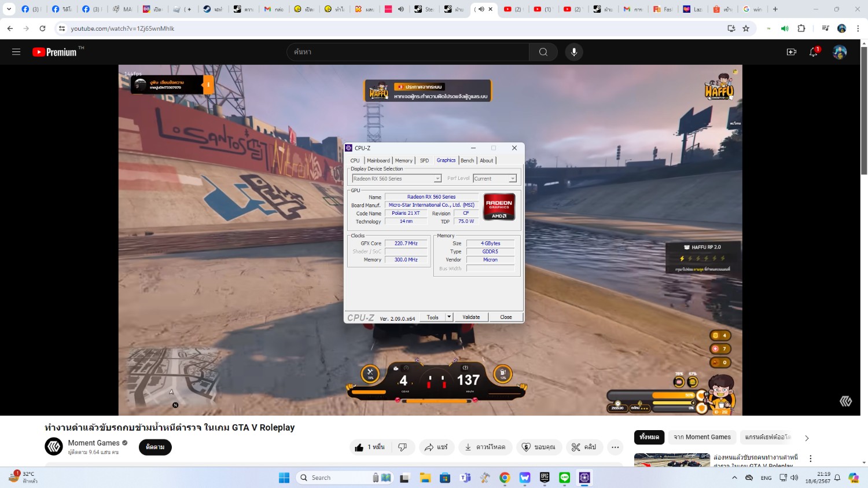868x488 pixels.
Task: Open the Moment Games channel name link
Action: (x=94, y=443)
